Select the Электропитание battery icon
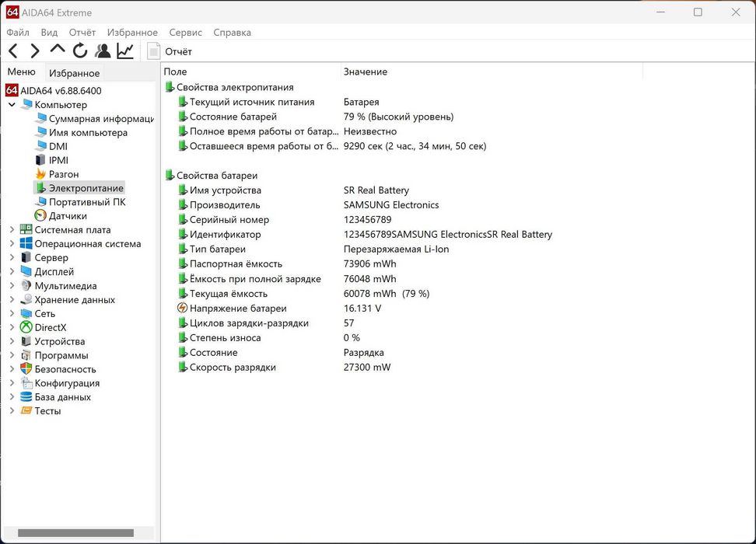 point(41,188)
